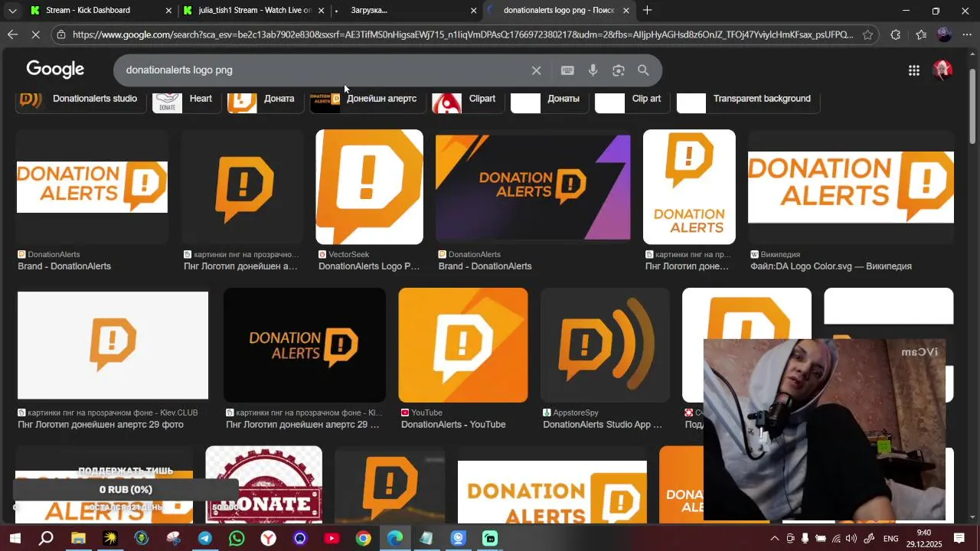This screenshot has height=551, width=980.
Task: Close the donationalerts logo png tab
Action: point(626,11)
